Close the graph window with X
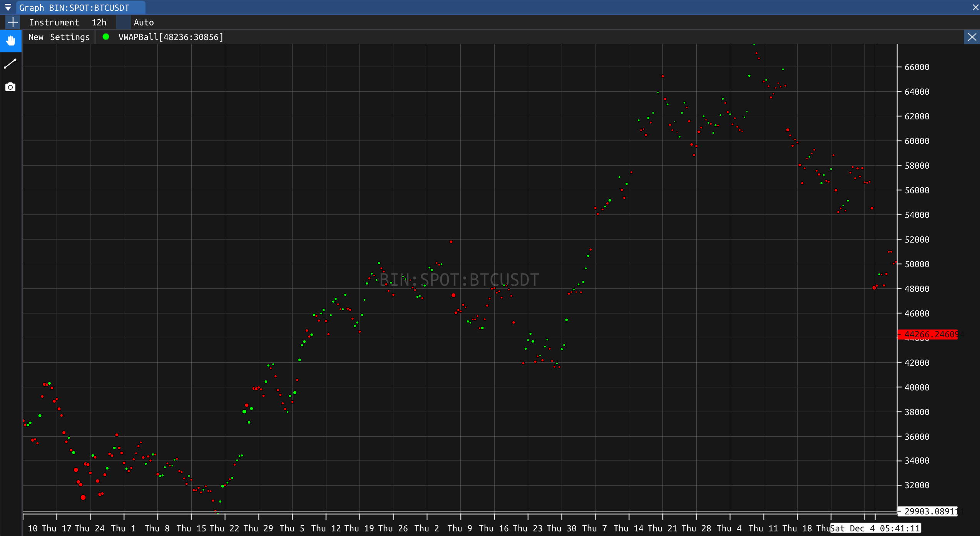The image size is (980, 536). [975, 7]
